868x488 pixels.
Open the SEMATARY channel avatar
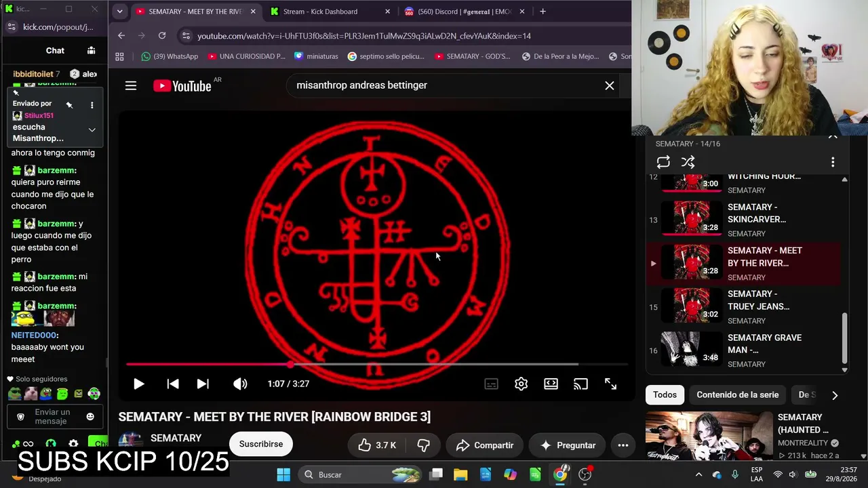tap(131, 441)
